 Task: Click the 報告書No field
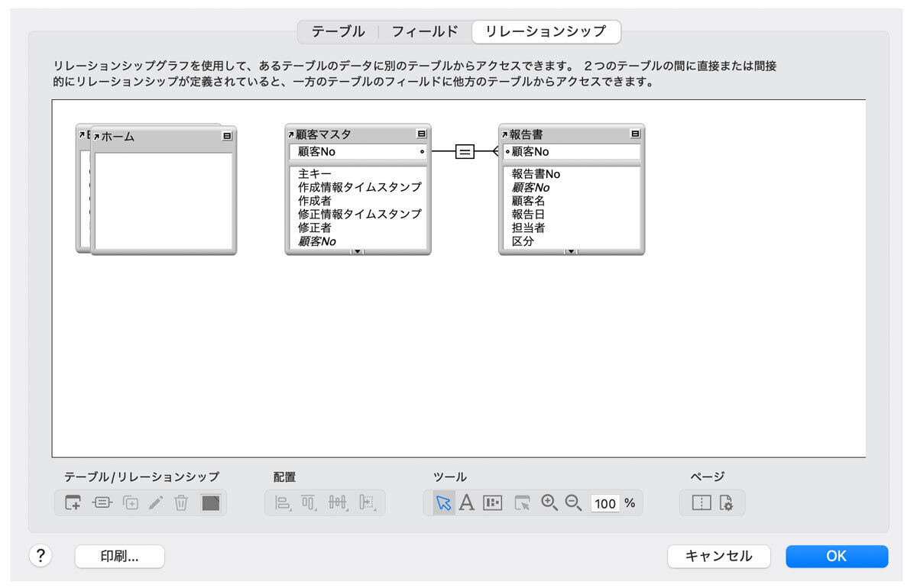pyautogui.click(x=536, y=174)
